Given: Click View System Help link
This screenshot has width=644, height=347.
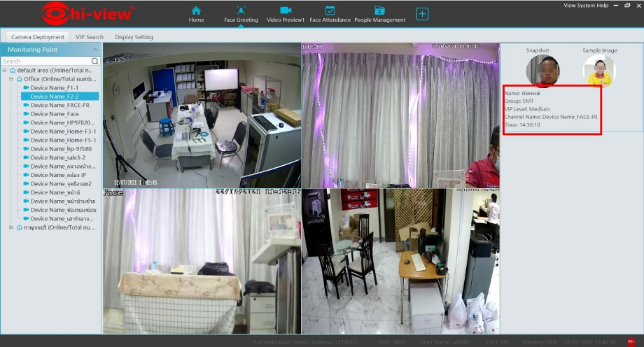Looking at the screenshot, I should pyautogui.click(x=587, y=6).
